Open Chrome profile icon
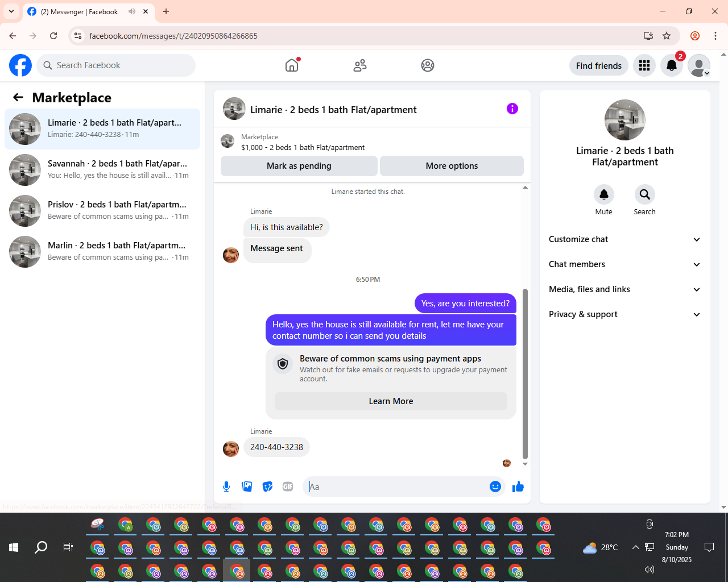This screenshot has width=728, height=582. coord(695,36)
